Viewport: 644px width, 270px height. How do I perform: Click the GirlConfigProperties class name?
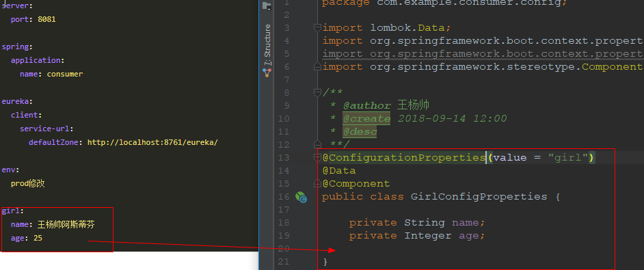[x=479, y=196]
